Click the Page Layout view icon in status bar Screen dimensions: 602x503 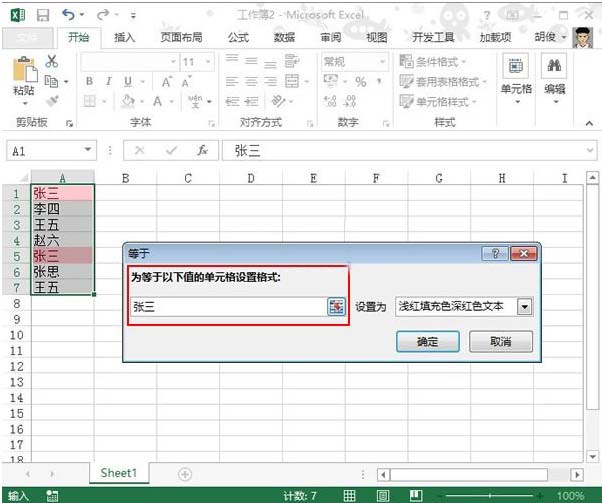tap(382, 496)
